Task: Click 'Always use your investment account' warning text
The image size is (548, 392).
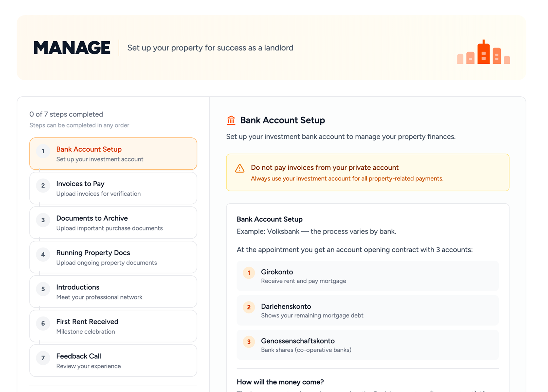Action: point(347,179)
